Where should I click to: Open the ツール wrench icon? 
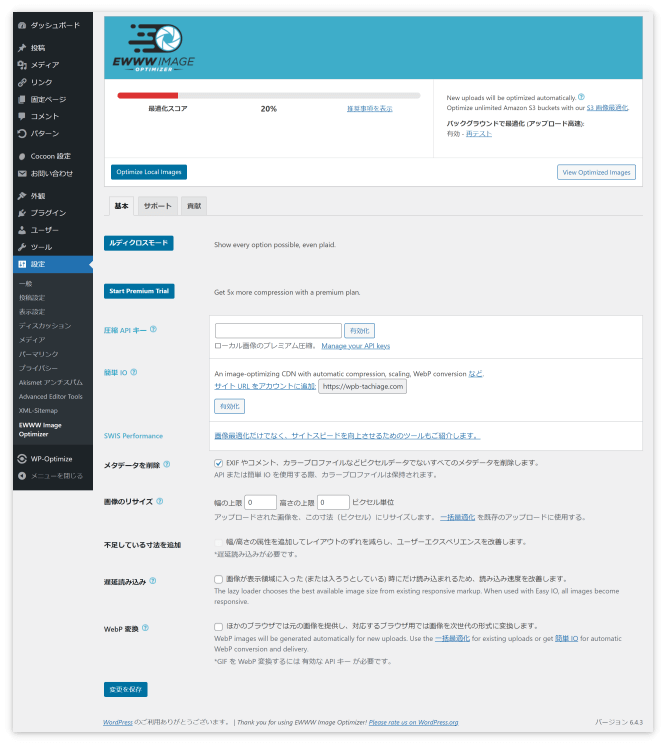coord(22,247)
